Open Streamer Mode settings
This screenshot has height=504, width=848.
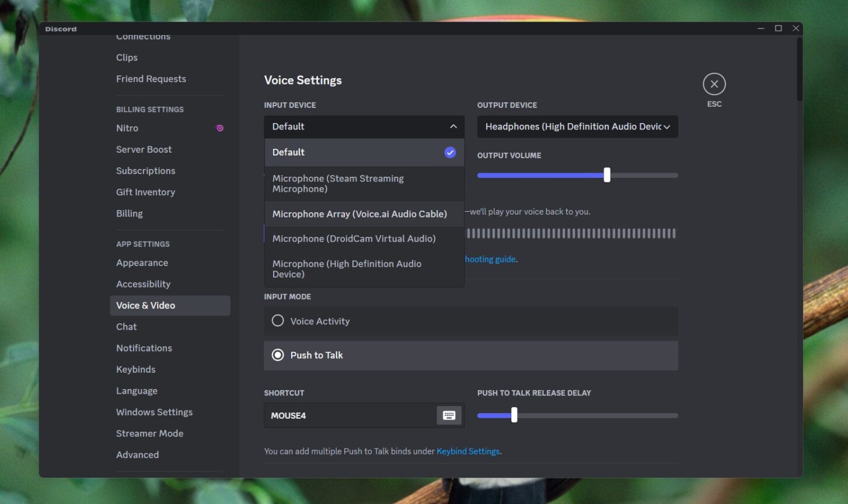click(149, 433)
